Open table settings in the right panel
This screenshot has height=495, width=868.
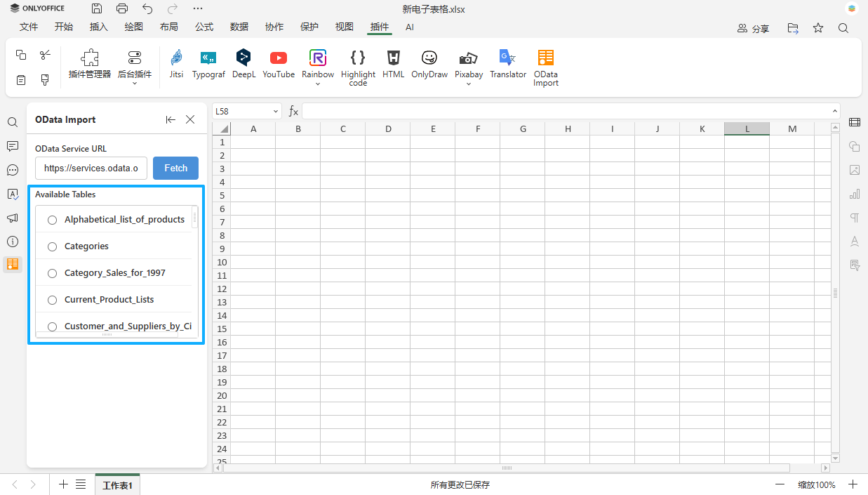pyautogui.click(x=855, y=122)
